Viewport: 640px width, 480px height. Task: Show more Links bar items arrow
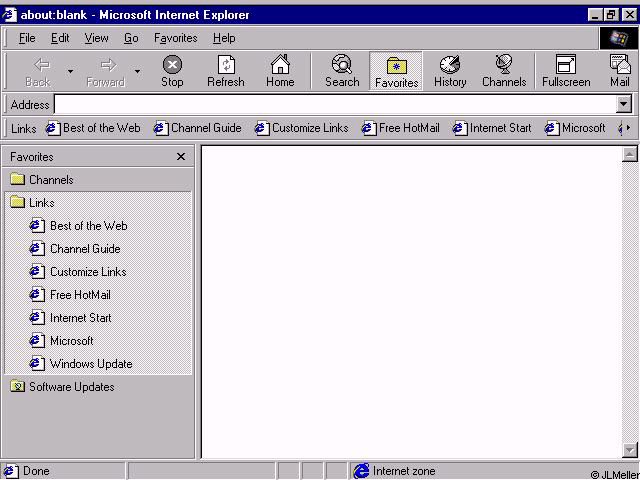pos(628,128)
